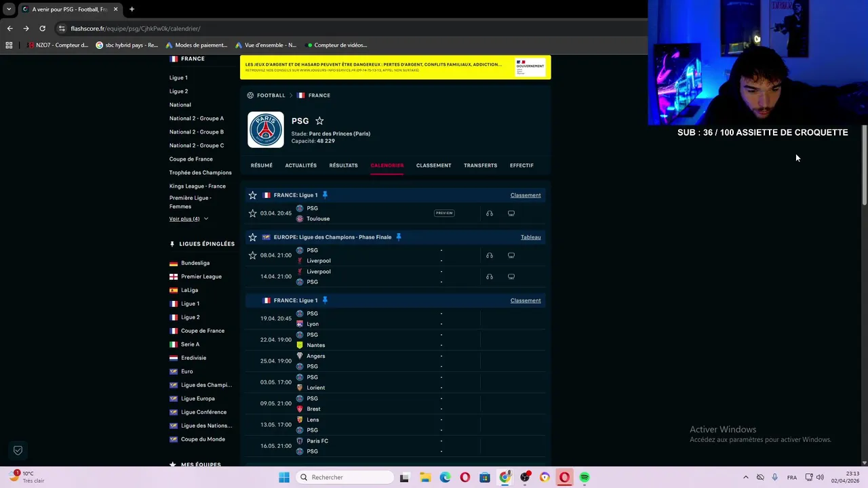
Task: Open the Tableau link for Ligue des Champions
Action: tap(531, 237)
